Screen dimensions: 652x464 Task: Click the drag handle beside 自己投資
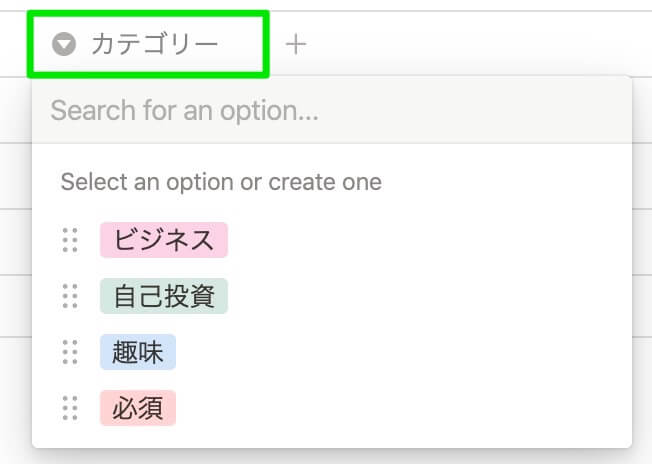70,296
